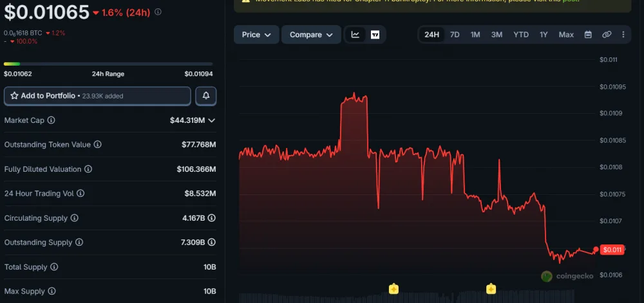Select the 3M time range tab
This screenshot has height=303, width=644.
click(497, 35)
